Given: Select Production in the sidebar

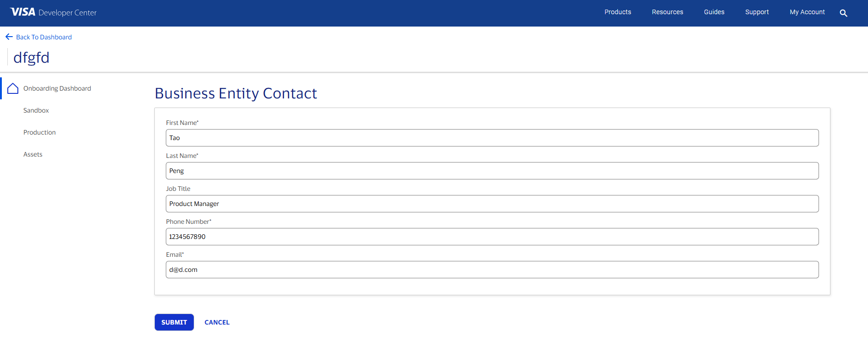Looking at the screenshot, I should pos(39,132).
